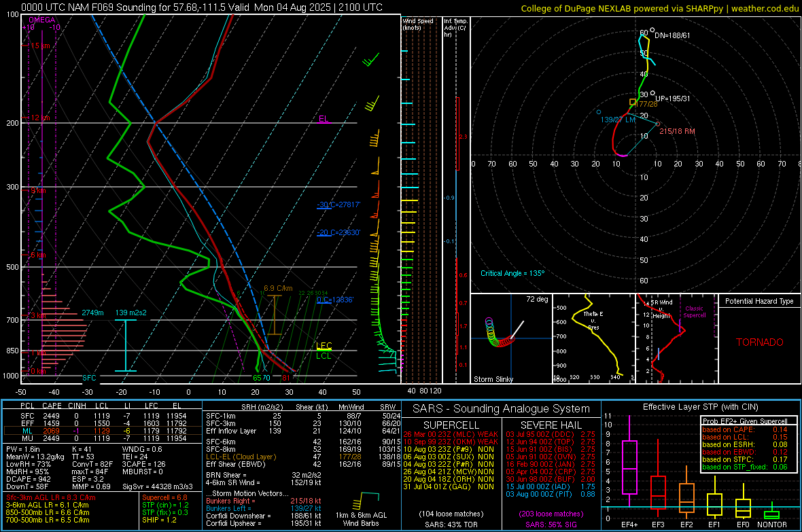Click the "Corfidi Downshear" line
Image resolution: width=802 pixels, height=532 pixels.
click(x=264, y=516)
